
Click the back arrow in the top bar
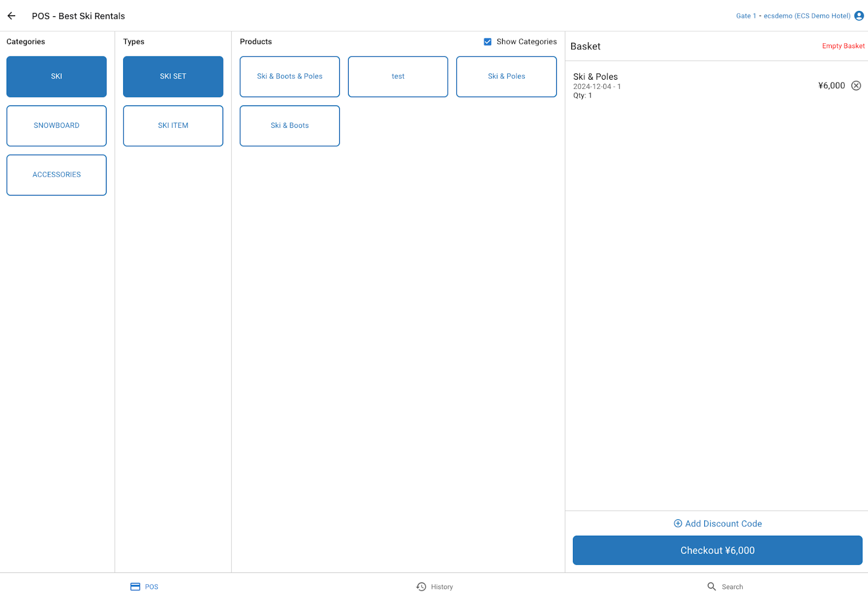(x=11, y=16)
